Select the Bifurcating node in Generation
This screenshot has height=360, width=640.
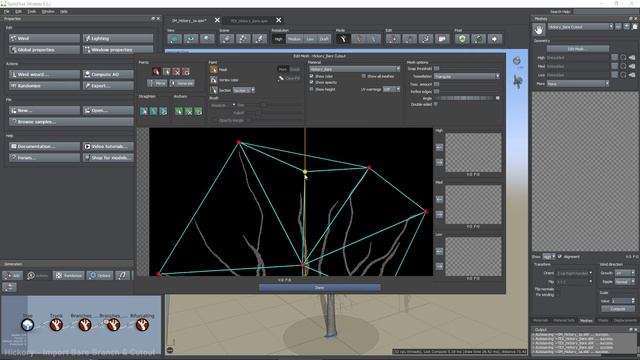[x=142, y=325]
